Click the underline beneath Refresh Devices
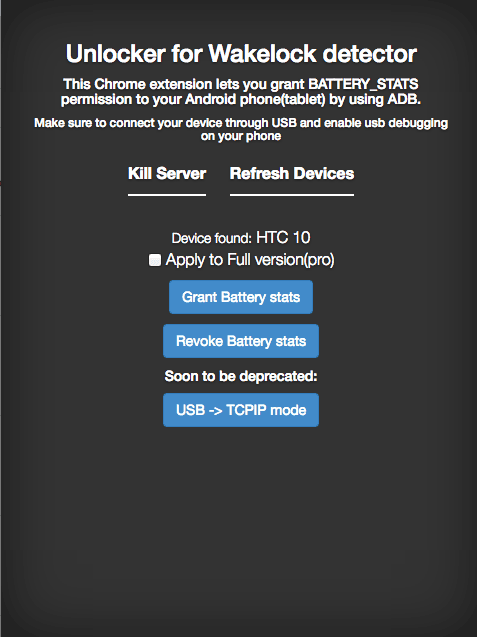 292,195
